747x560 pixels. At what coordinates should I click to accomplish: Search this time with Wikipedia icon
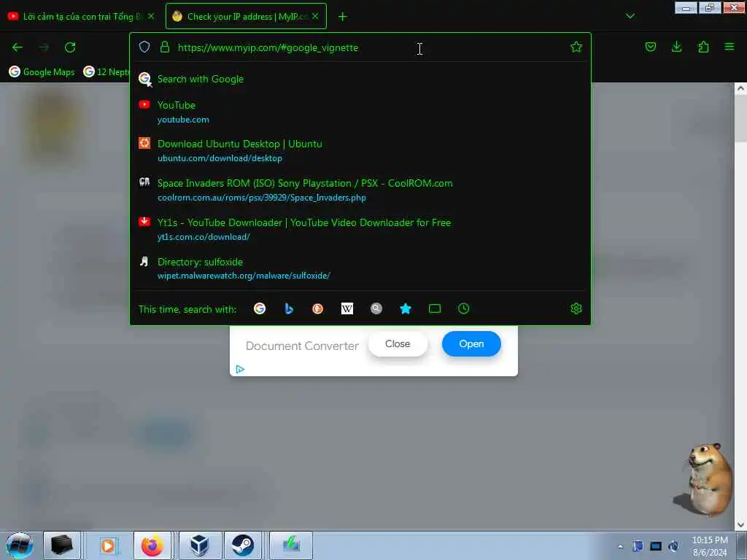click(347, 308)
